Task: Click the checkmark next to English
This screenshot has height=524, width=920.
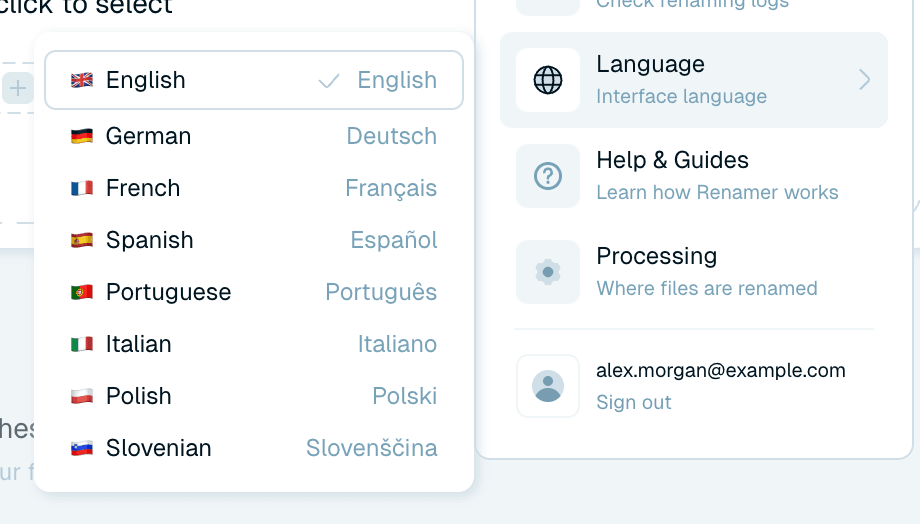Action: click(x=329, y=80)
